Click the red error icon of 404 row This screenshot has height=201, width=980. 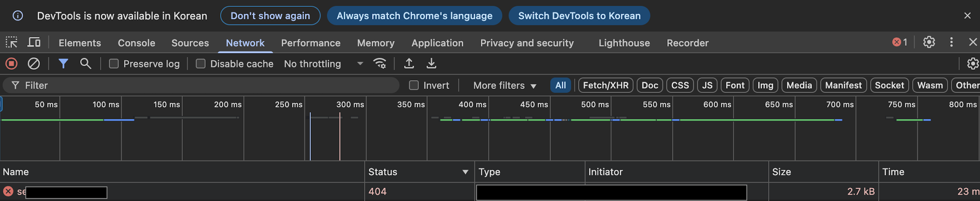pyautogui.click(x=8, y=191)
